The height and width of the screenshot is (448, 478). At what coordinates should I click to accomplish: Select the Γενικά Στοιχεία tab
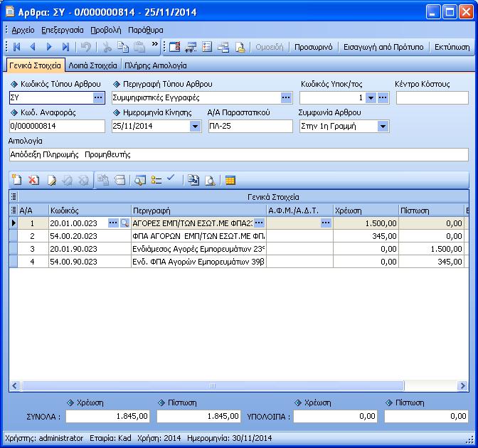pyautogui.click(x=35, y=65)
